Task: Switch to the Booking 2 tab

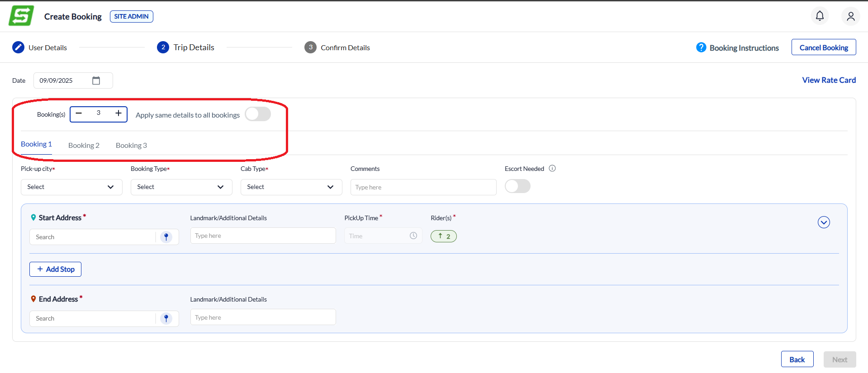Action: click(84, 145)
